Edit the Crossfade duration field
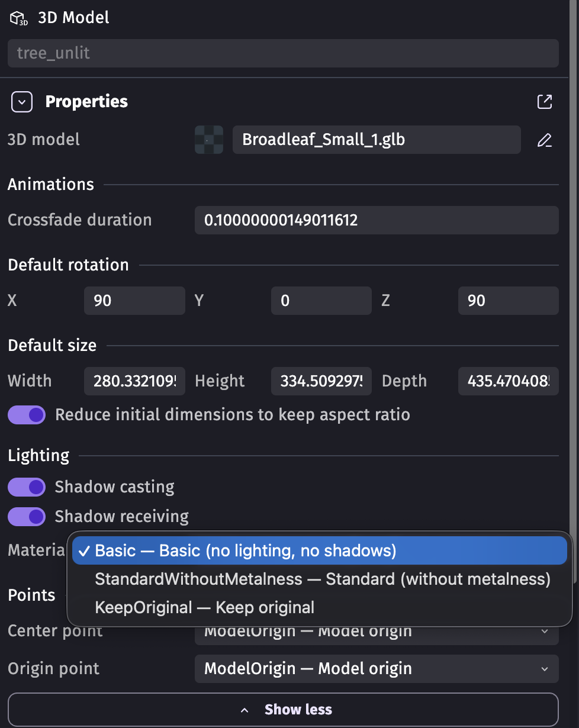This screenshot has height=728, width=579. coord(377,220)
